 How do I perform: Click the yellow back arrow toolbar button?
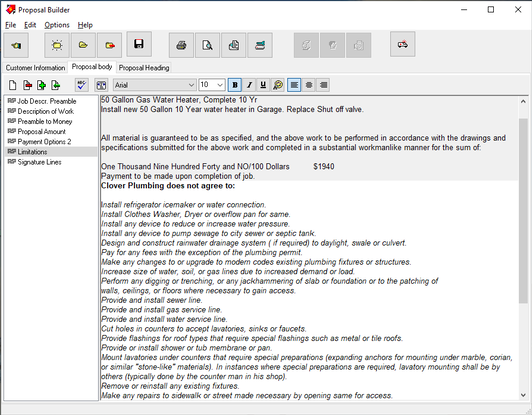pyautogui.click(x=16, y=45)
